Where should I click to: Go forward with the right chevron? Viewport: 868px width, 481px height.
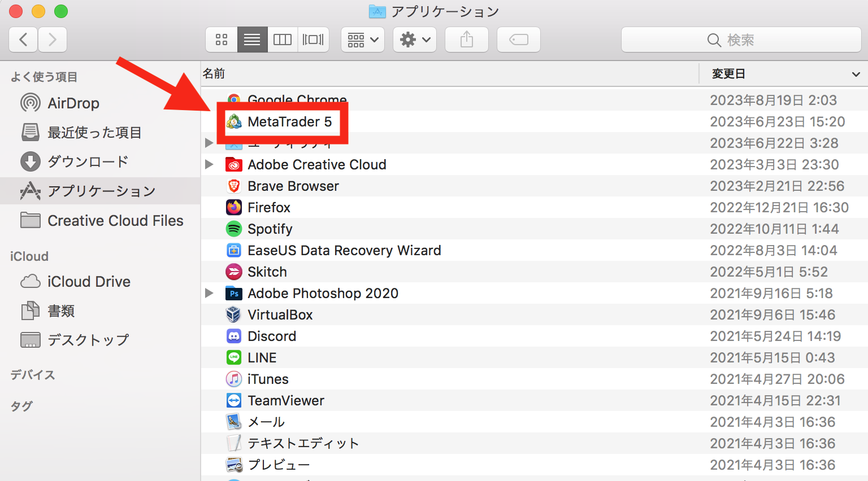(x=53, y=40)
